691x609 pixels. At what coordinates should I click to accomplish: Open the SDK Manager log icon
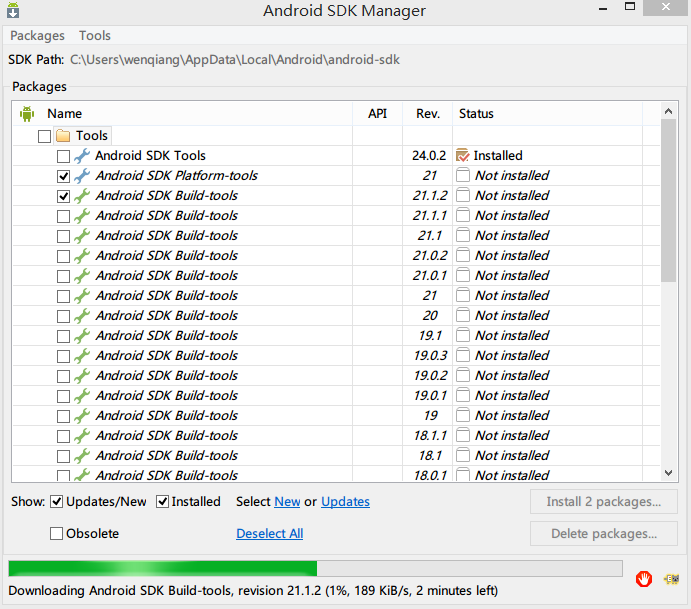pyautogui.click(x=671, y=579)
